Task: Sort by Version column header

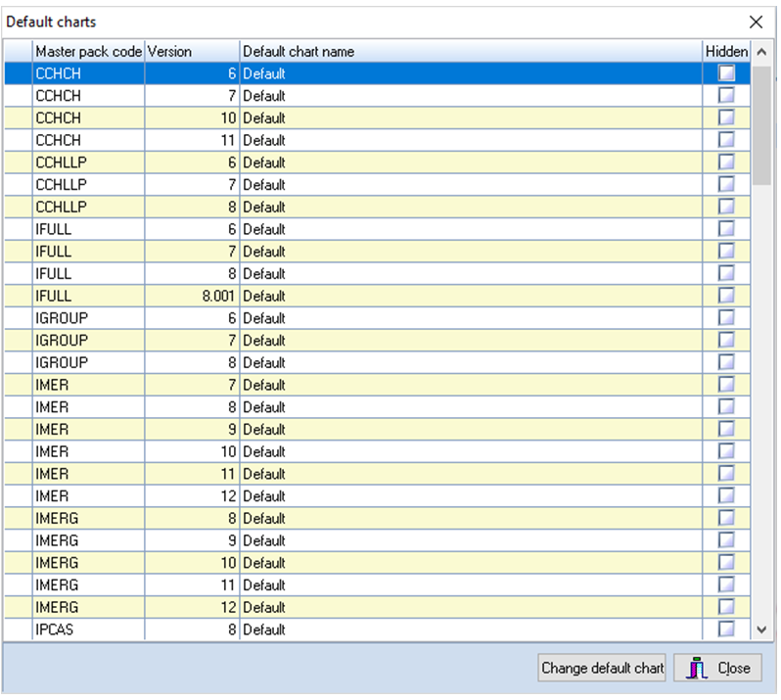Action: tap(192, 51)
